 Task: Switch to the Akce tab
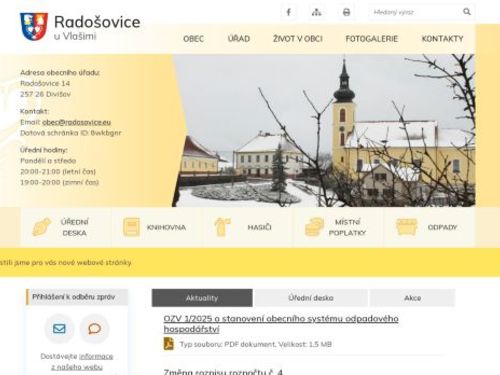(412, 298)
